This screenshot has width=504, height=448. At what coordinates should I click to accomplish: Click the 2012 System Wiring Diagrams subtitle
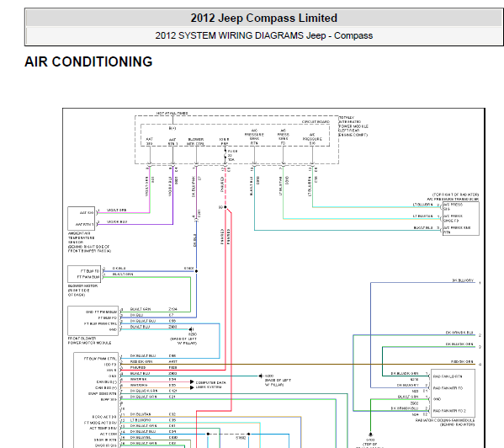[264, 35]
